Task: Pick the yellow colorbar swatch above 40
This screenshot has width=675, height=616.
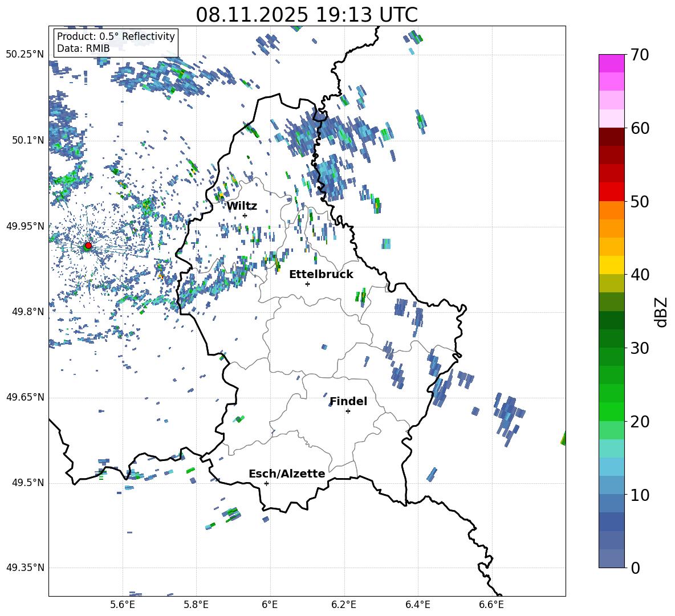Action: [x=612, y=265]
